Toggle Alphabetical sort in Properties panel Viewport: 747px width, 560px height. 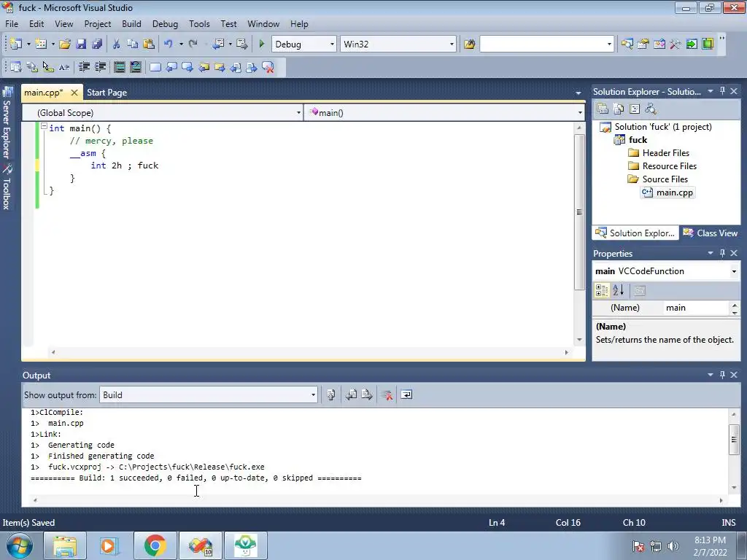[x=619, y=290]
